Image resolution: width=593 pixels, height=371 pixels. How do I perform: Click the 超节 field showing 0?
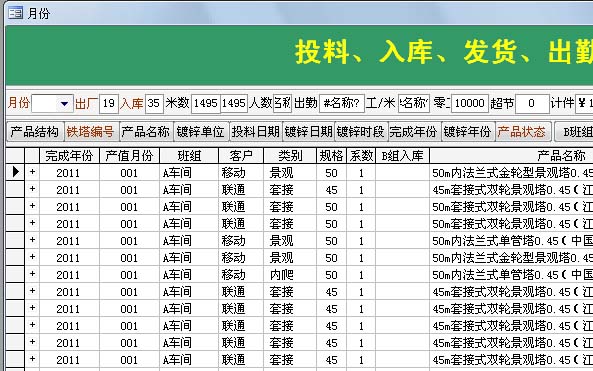click(532, 103)
